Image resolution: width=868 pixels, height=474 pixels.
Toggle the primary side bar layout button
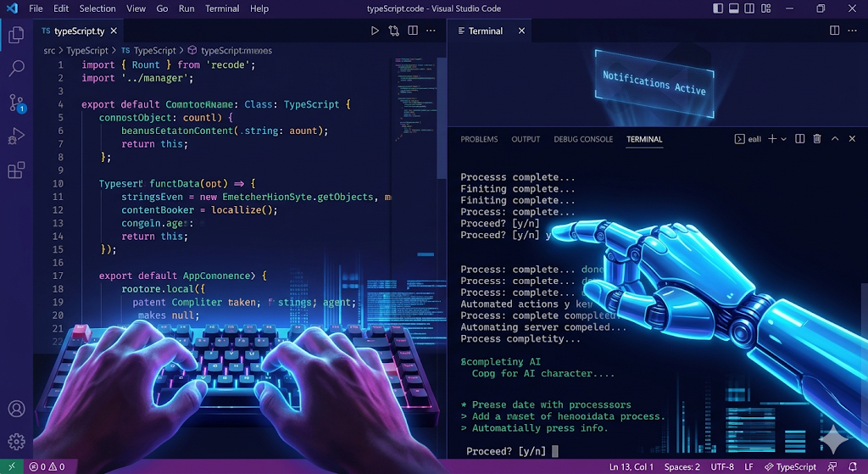tap(719, 8)
